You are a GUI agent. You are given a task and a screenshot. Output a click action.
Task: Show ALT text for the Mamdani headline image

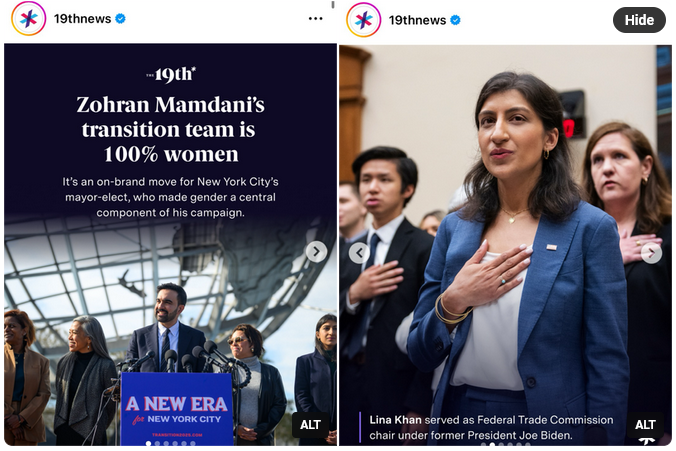coord(310,425)
